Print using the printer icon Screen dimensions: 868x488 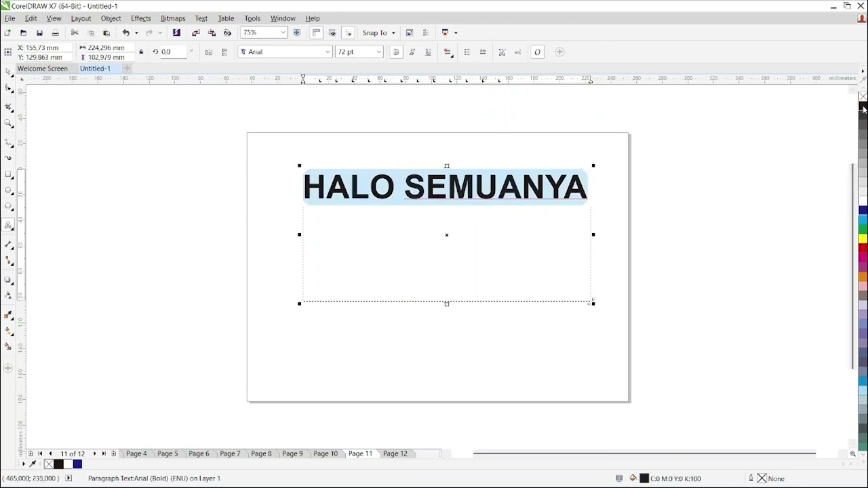point(56,33)
